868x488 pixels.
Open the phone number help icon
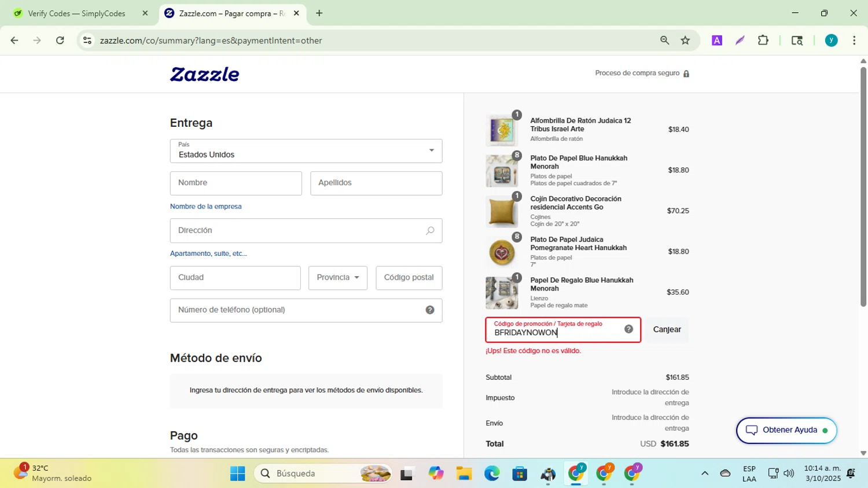click(430, 310)
